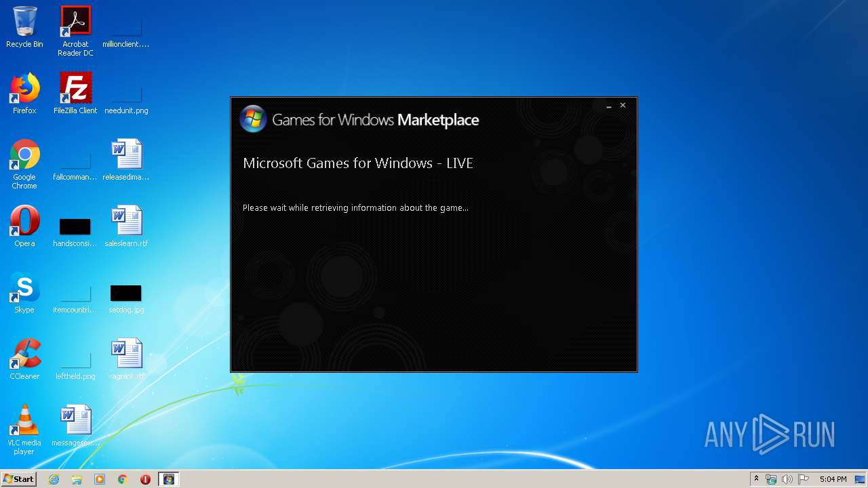
Task: Select the releasedima Word document
Action: coord(126,160)
